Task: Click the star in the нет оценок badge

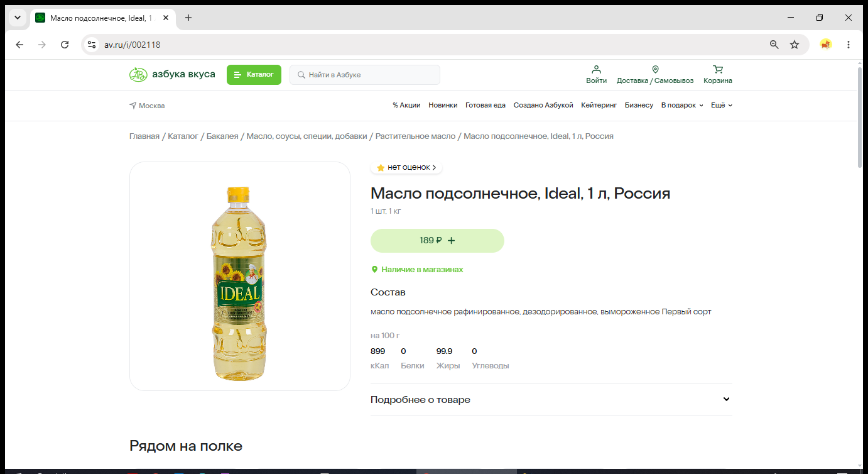Action: [381, 168]
